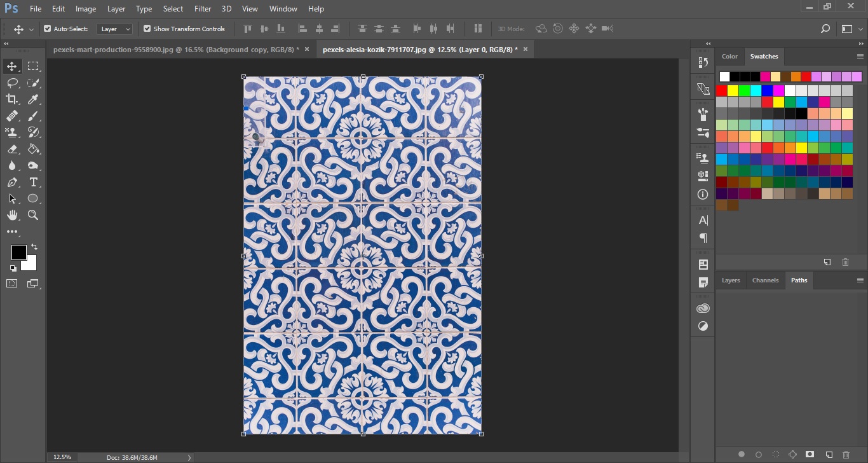The image size is (868, 463).
Task: Toggle Quick Mask mode
Action: tap(12, 284)
